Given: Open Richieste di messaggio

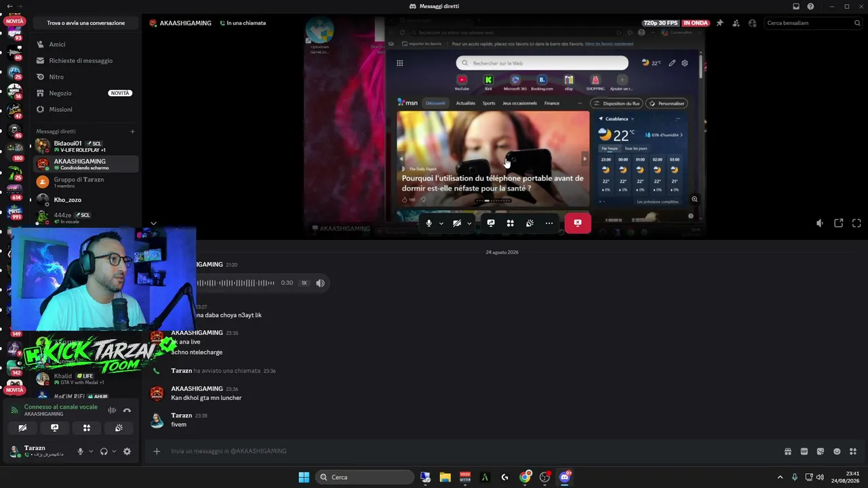Looking at the screenshot, I should (x=85, y=60).
